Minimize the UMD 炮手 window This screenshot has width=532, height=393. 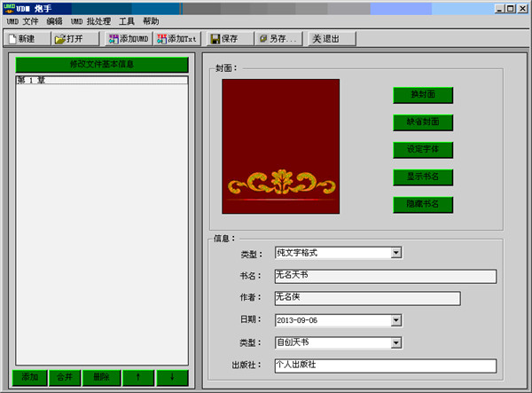click(499, 9)
